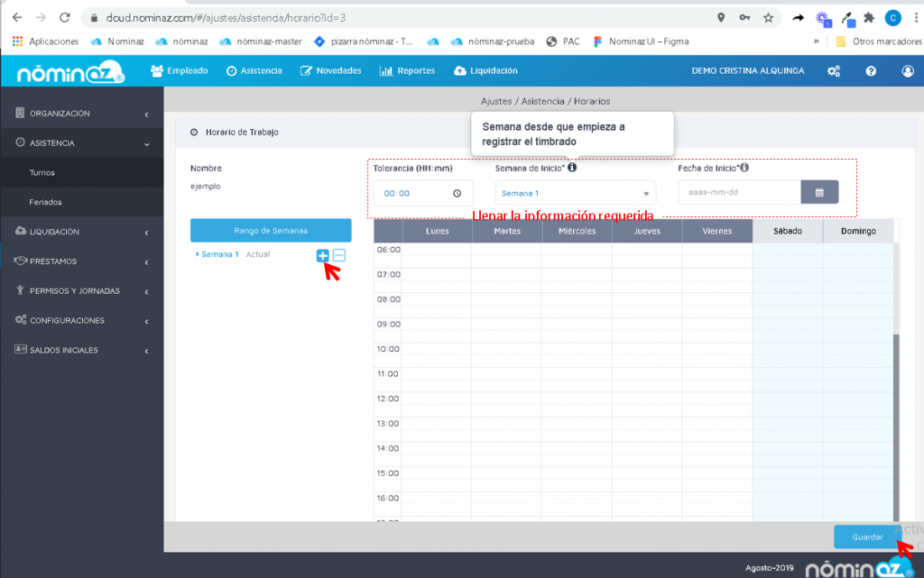Click the Préstamos handshake icon
This screenshot has width=924, height=578.
click(x=21, y=261)
